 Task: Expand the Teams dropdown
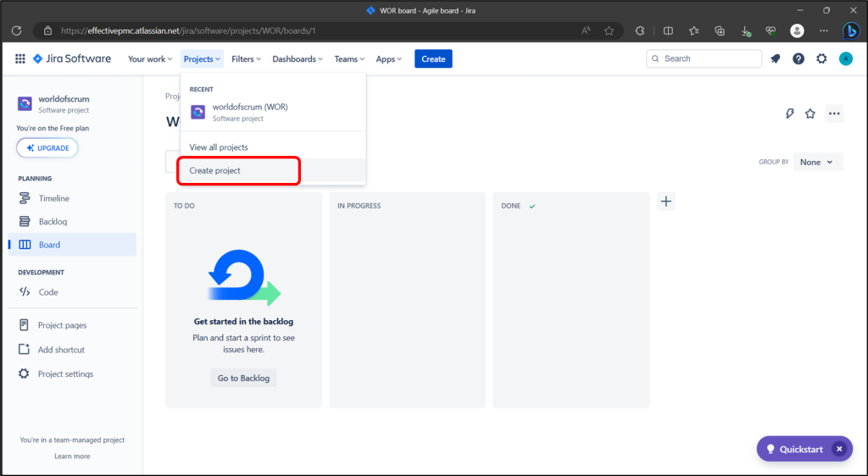click(x=349, y=59)
